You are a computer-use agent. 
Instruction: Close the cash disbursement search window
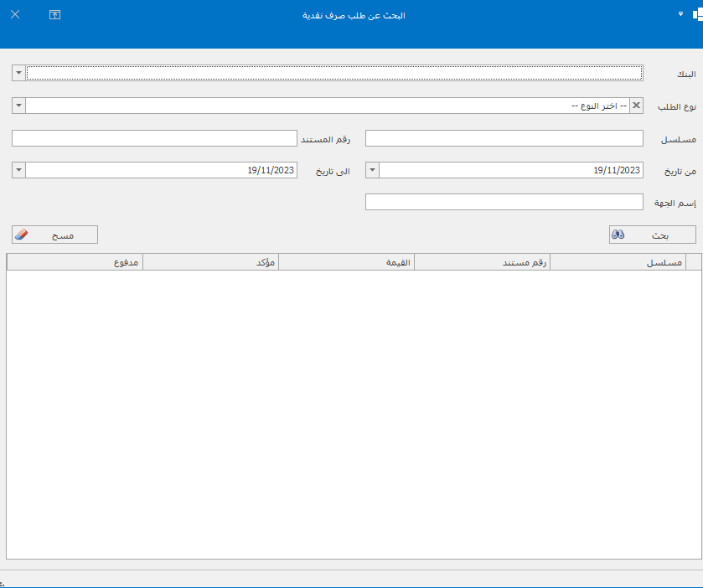(15, 15)
